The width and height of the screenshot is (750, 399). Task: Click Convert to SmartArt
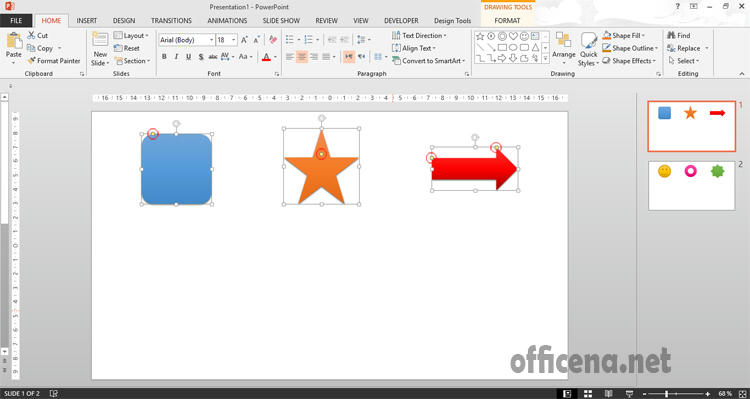click(x=428, y=61)
